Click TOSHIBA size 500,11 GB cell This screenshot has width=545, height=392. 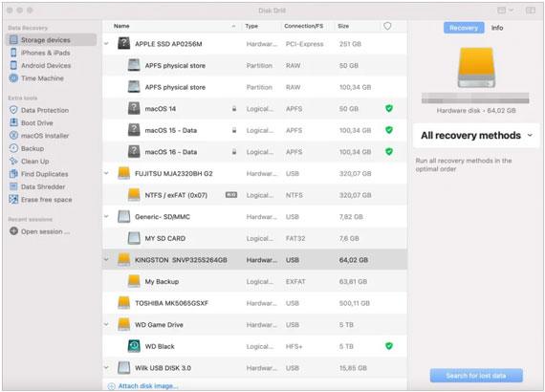(355, 303)
